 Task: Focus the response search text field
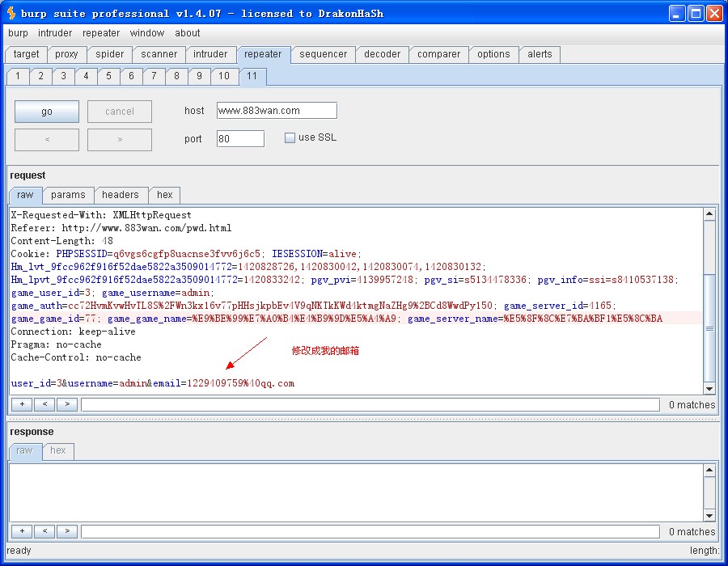pos(370,532)
